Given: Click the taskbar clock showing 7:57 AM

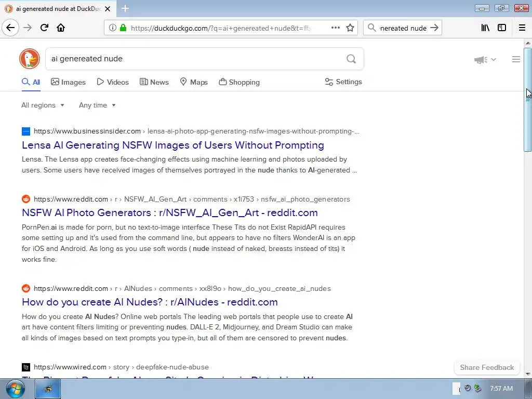Looking at the screenshot, I should click(x=501, y=389).
